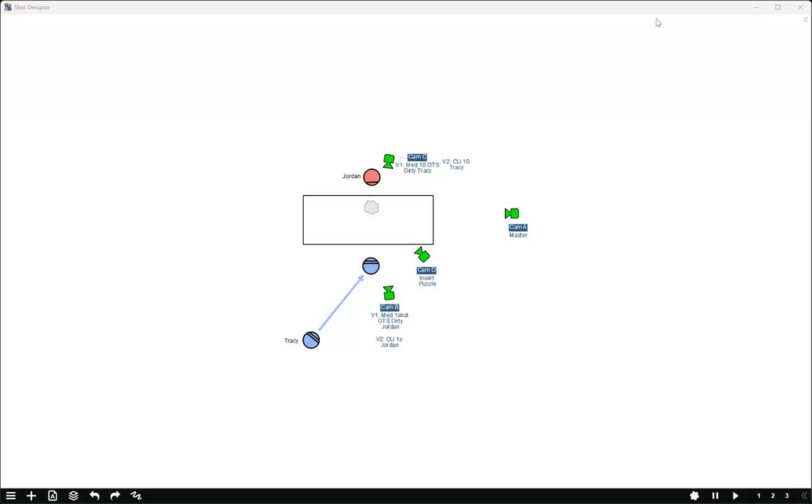Switch to scene 2
Viewport: 812px width, 504px height.
773,496
